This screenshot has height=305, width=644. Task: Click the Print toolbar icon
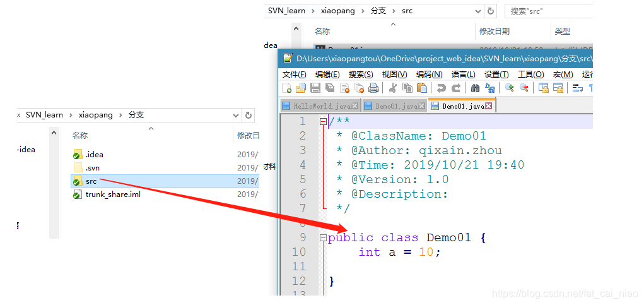[x=373, y=88]
